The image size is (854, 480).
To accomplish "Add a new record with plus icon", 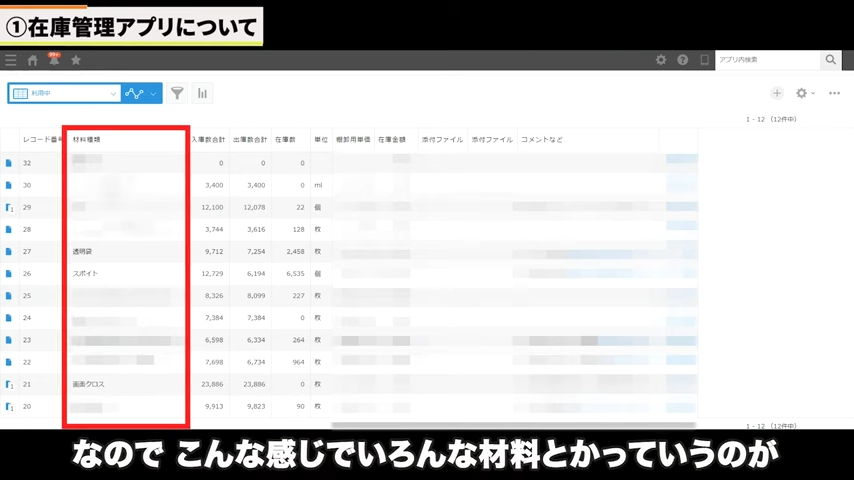I will coord(777,93).
